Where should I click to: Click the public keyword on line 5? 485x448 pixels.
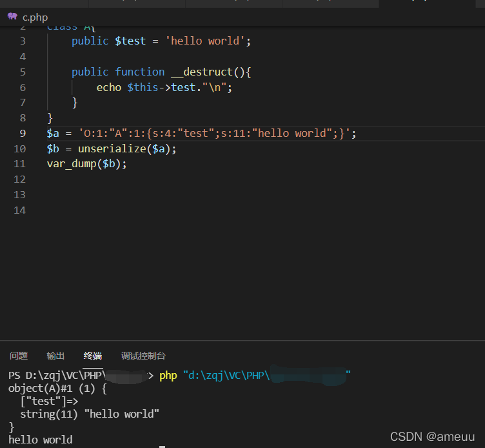click(x=90, y=72)
